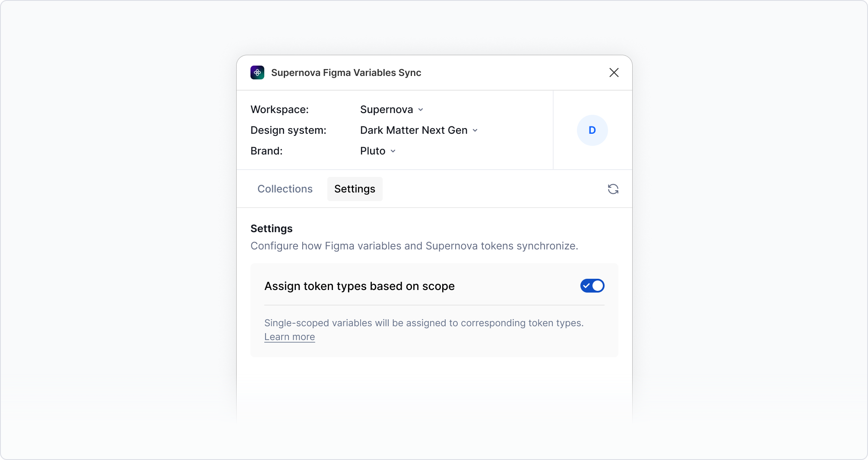Re-sync variables using the circular arrows icon
The width and height of the screenshot is (868, 460).
point(614,189)
